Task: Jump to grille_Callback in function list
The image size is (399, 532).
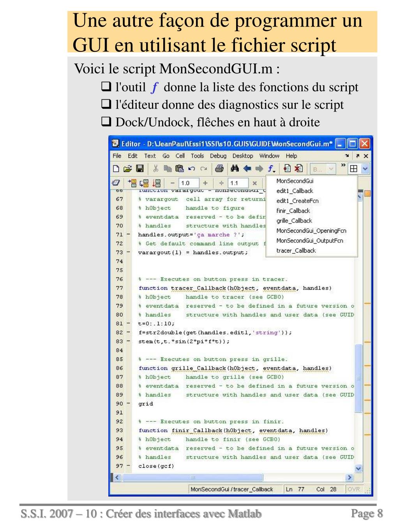Action: click(x=294, y=221)
